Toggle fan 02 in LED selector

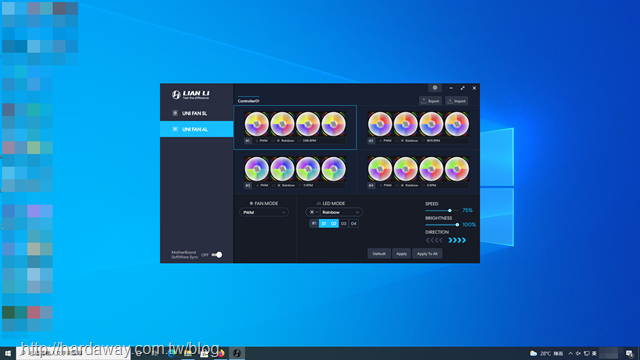coord(333,223)
